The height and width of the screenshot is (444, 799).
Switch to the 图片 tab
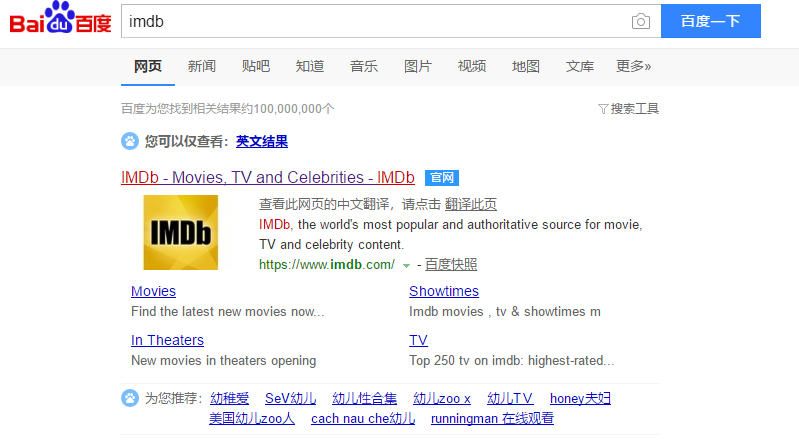point(418,66)
